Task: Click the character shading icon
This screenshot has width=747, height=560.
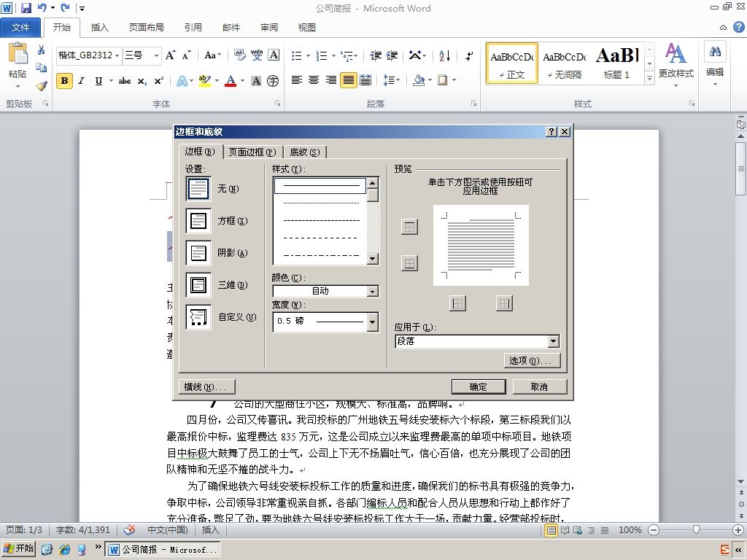Action: click(256, 81)
